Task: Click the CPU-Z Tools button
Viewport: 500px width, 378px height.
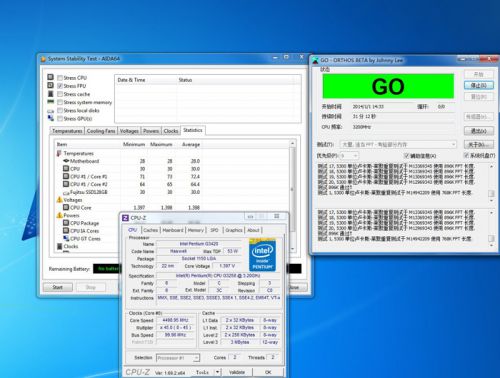Action: [x=202, y=372]
